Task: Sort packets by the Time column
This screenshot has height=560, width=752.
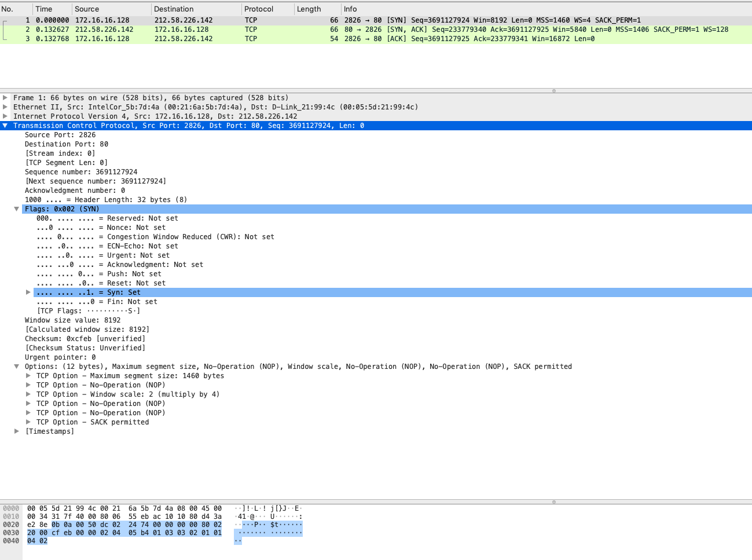Action: coord(52,9)
